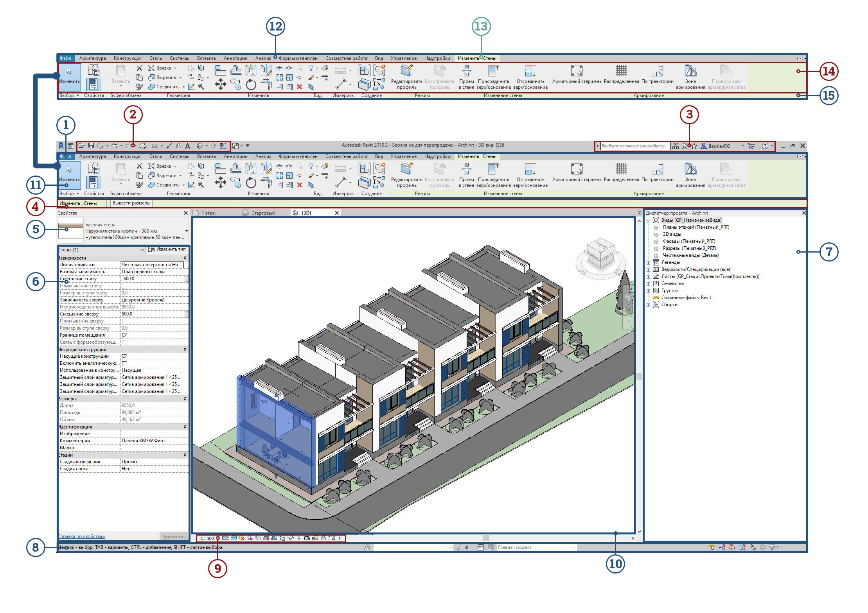The image size is (868, 613).
Task: Enable Включить аналитическую checkbox
Action: 124,364
